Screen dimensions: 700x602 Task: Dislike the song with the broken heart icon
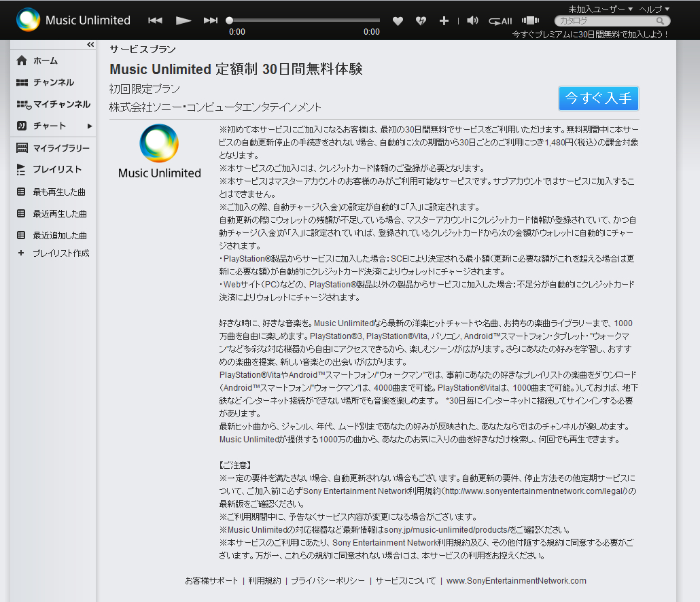tap(421, 20)
